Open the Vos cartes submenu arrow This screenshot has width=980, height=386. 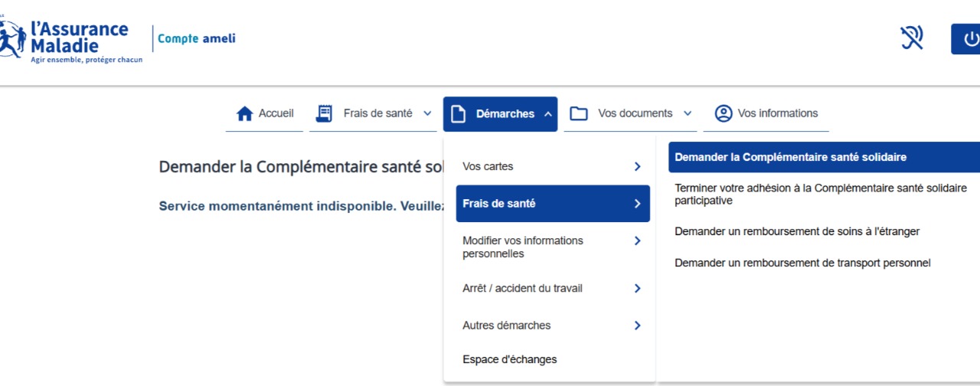(x=637, y=166)
